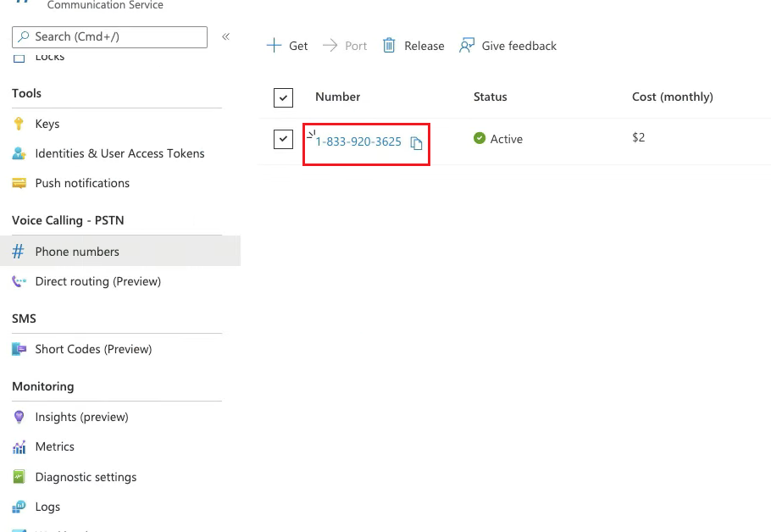
Task: Click inside the Search (Cmd+/) field
Action: (108, 36)
